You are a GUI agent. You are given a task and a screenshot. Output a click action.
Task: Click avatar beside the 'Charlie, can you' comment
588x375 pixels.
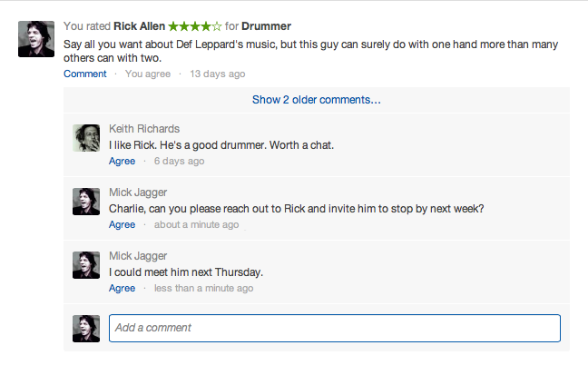coord(86,202)
